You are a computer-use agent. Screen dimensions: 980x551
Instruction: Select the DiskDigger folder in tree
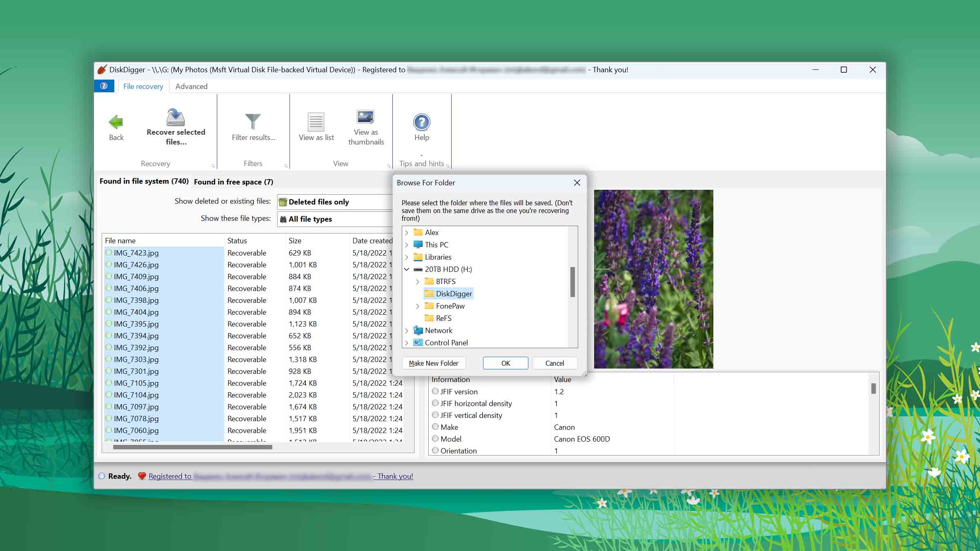click(x=453, y=294)
